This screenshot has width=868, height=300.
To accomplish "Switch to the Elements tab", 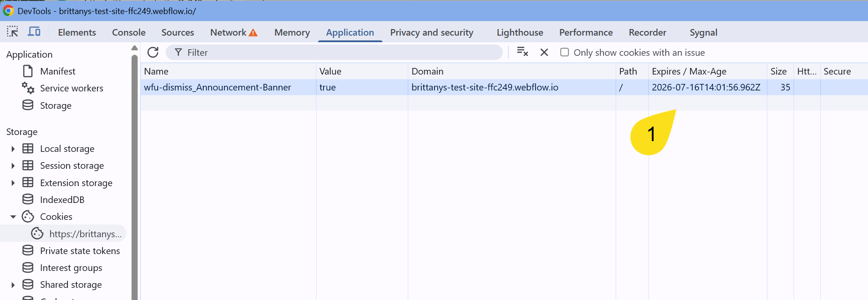I will coord(77,32).
